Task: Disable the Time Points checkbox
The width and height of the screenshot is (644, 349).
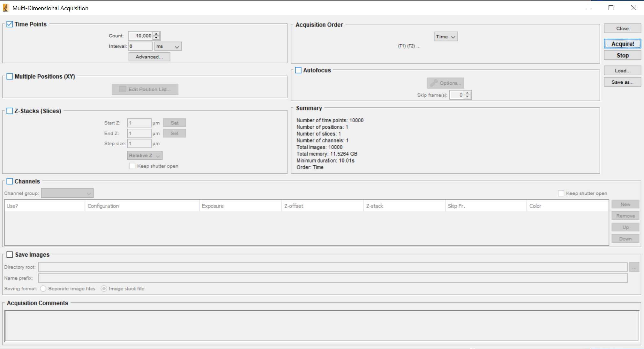Action: click(x=10, y=24)
